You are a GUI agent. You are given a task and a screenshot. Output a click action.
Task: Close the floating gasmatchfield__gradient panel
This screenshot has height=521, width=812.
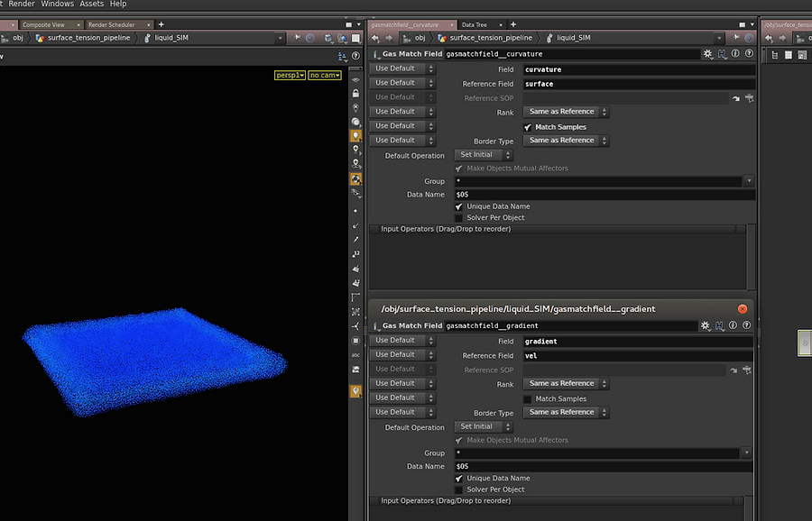tap(743, 309)
